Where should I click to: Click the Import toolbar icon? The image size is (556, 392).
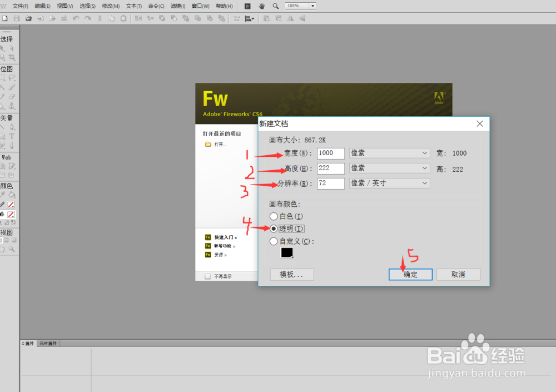41,18
